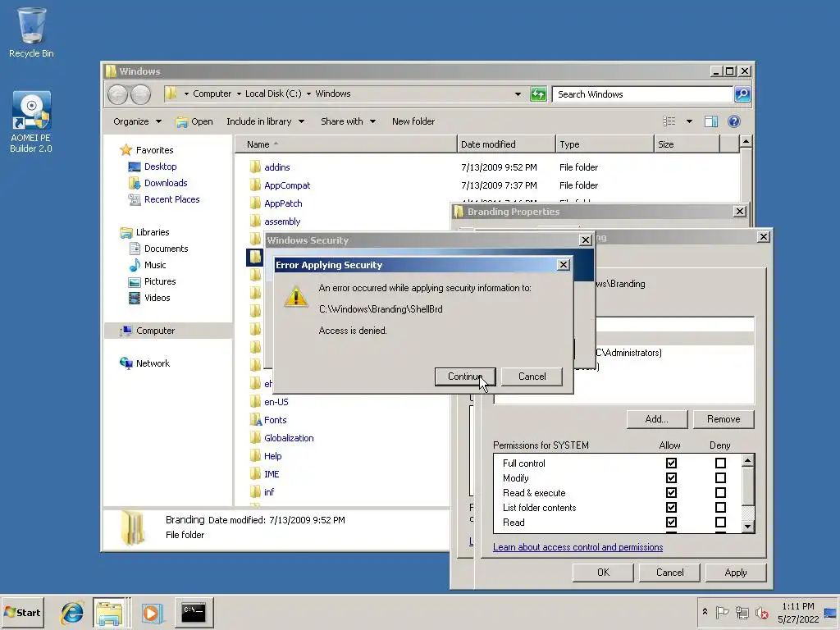Click the Start button

(x=22, y=612)
